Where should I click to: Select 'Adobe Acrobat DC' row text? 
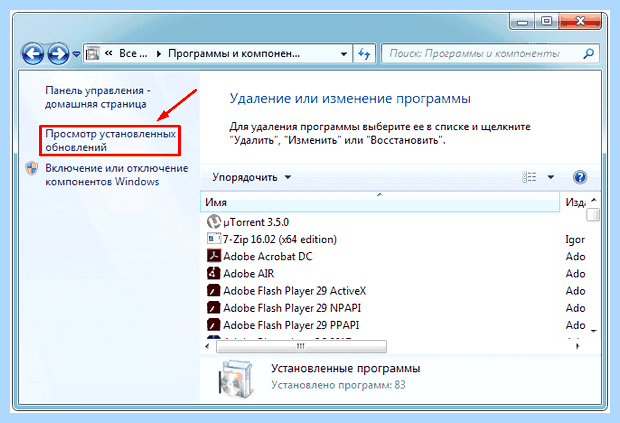(x=268, y=256)
